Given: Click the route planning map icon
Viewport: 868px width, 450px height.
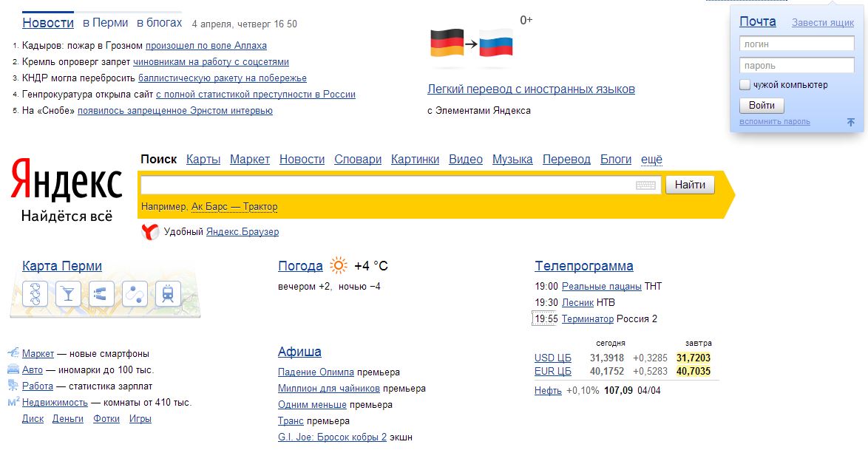Looking at the screenshot, I should click(135, 293).
